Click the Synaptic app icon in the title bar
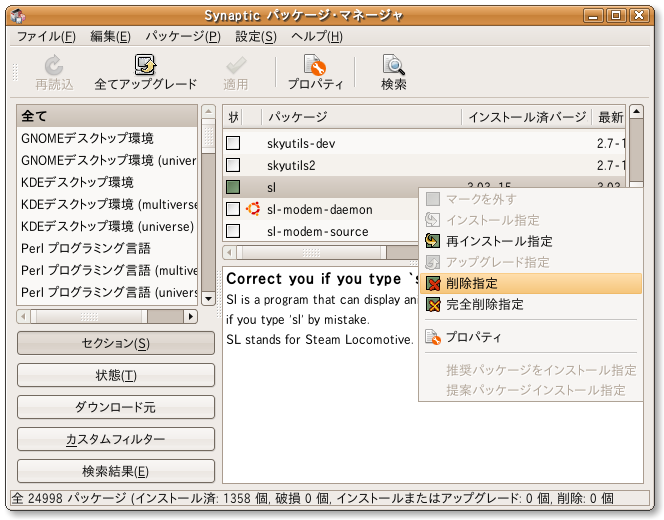Viewport: 664px width, 520px height. tap(18, 16)
